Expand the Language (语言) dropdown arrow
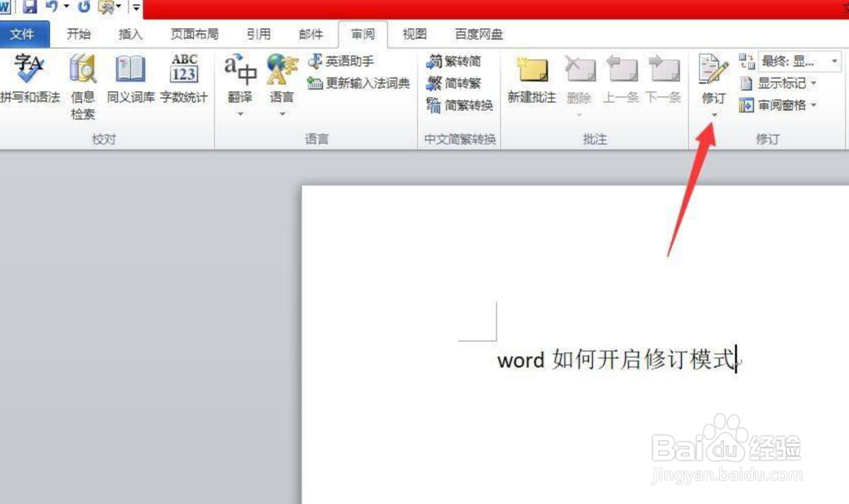The image size is (849, 504). click(x=282, y=114)
